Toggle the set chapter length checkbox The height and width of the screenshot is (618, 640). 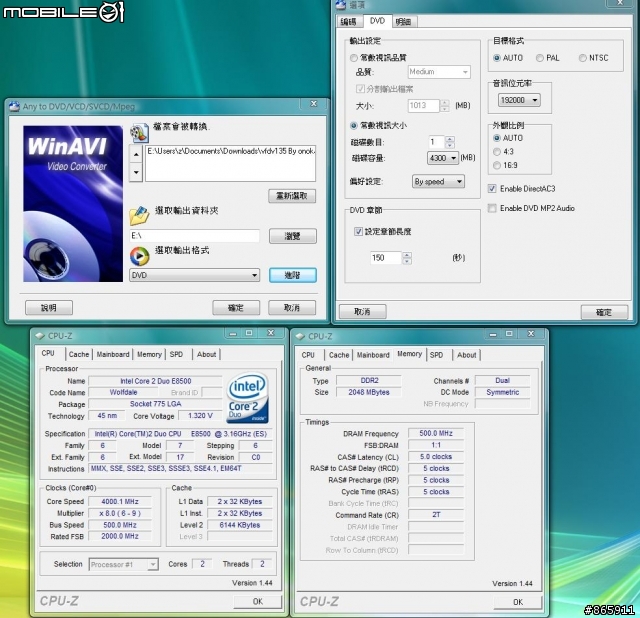[x=358, y=231]
